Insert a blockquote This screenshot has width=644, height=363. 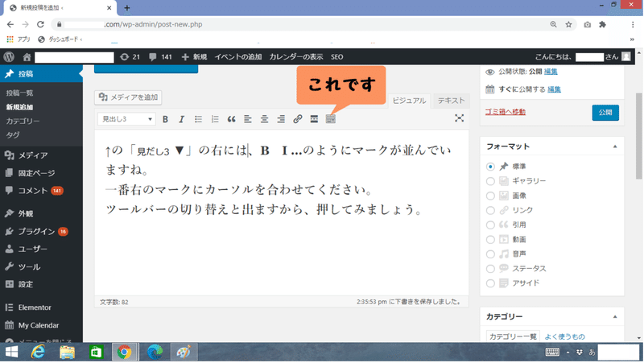pyautogui.click(x=232, y=119)
